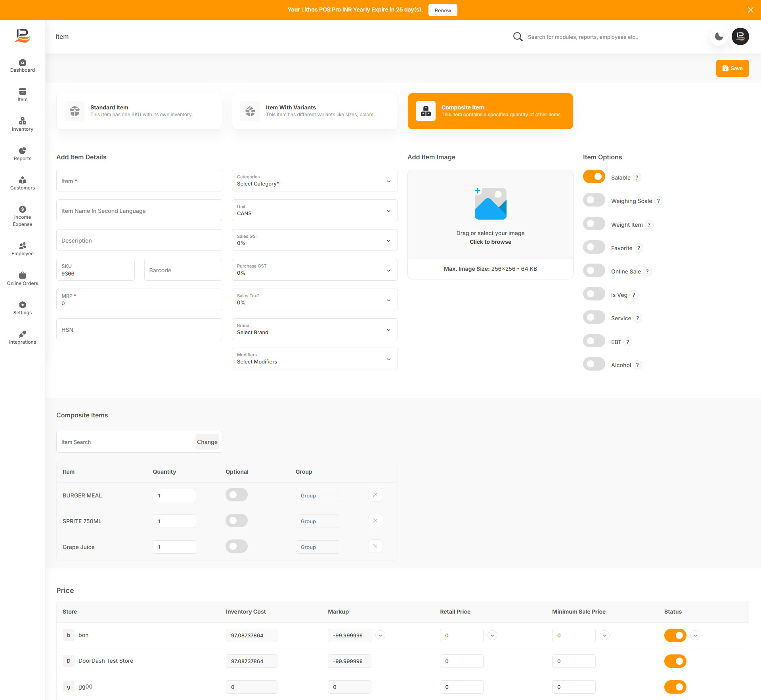
Task: Toggle dark mode moon icon
Action: (x=719, y=37)
